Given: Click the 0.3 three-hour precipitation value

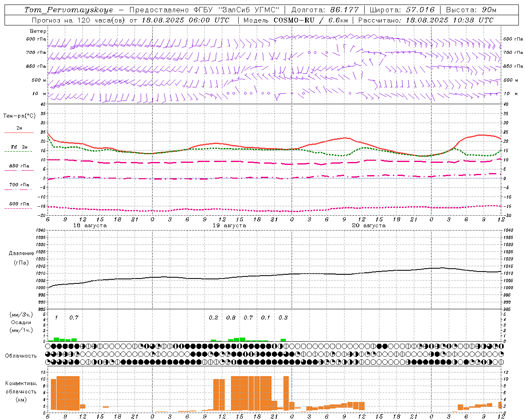Looking at the screenshot, I should [283, 318].
